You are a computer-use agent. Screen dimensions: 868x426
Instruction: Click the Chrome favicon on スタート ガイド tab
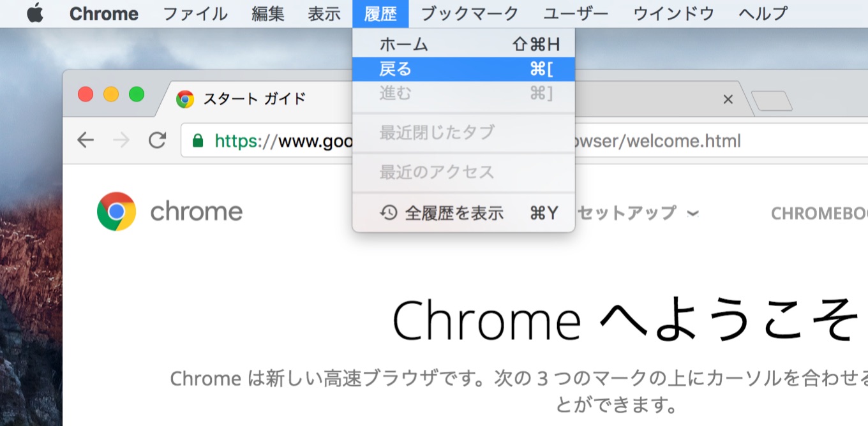[x=185, y=99]
